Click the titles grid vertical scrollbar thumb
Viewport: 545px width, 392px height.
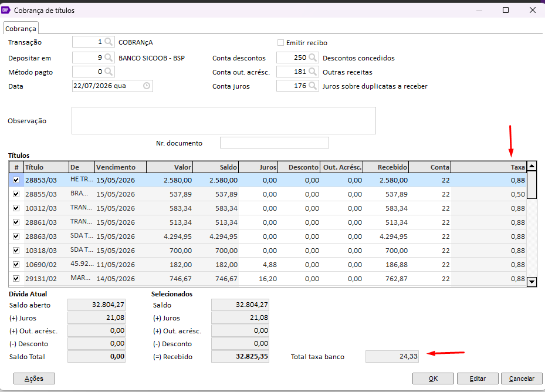tap(532, 185)
